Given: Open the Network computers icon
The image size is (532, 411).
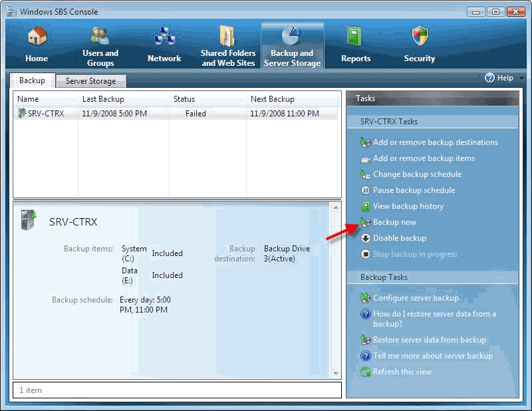Looking at the screenshot, I should pyautogui.click(x=164, y=37).
